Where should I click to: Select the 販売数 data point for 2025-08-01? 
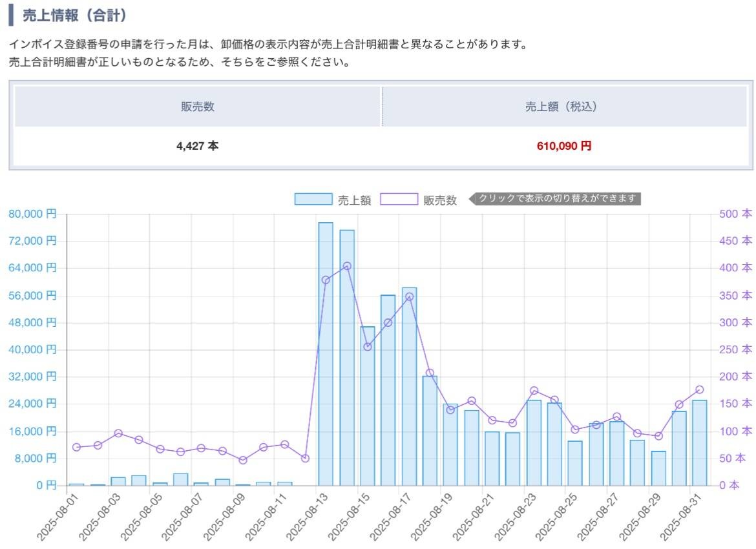click(77, 447)
